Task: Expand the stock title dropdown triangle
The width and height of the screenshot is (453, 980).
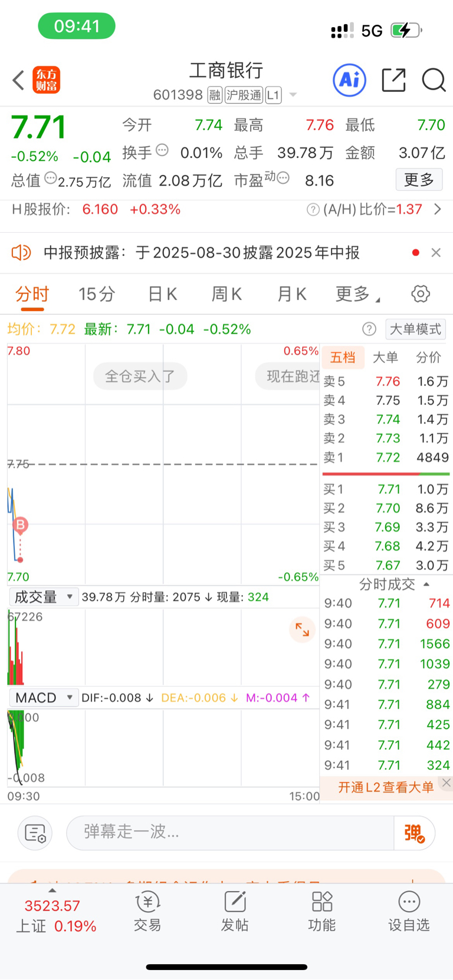Action: 293,95
